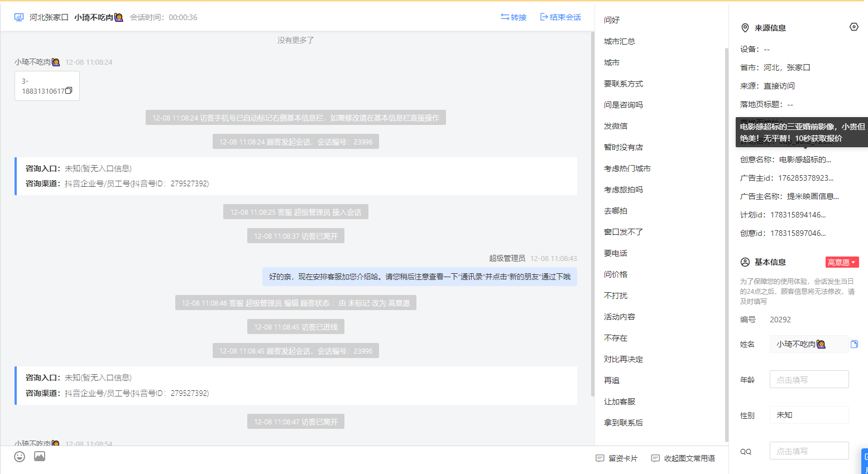Click the send image icon
The width and height of the screenshot is (868, 474).
tap(40, 456)
